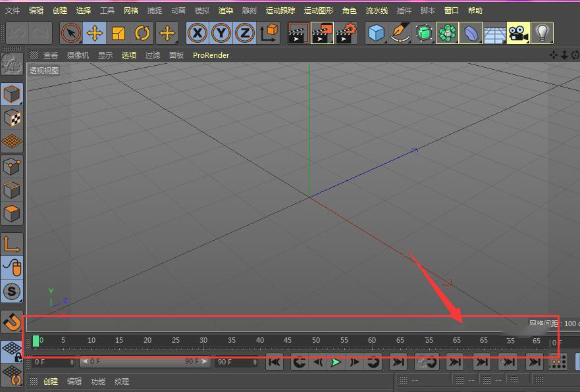This screenshot has height=392, width=580.
Task: Switch to Edges mode in sidebar
Action: (x=11, y=190)
